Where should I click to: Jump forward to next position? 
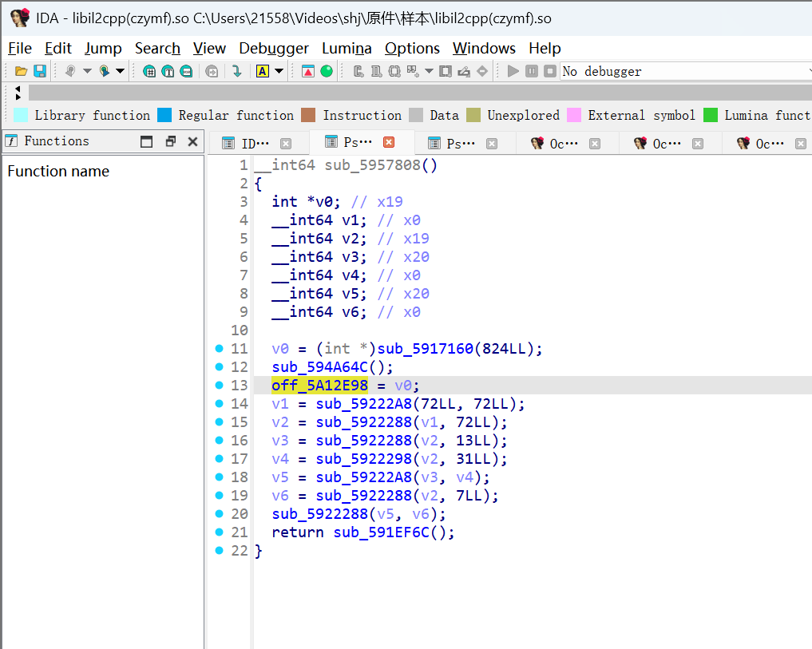click(x=104, y=71)
